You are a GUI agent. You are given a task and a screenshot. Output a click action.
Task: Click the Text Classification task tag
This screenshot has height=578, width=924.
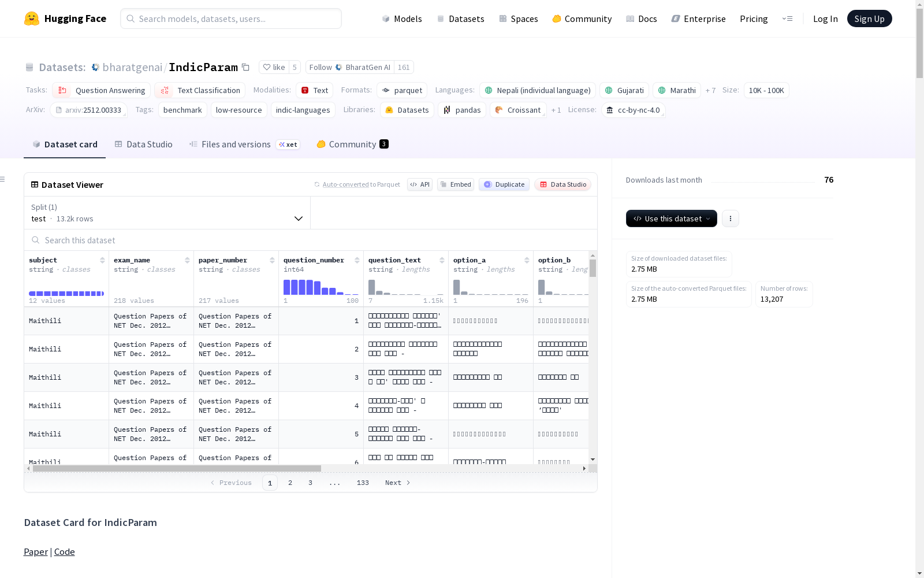[200, 90]
